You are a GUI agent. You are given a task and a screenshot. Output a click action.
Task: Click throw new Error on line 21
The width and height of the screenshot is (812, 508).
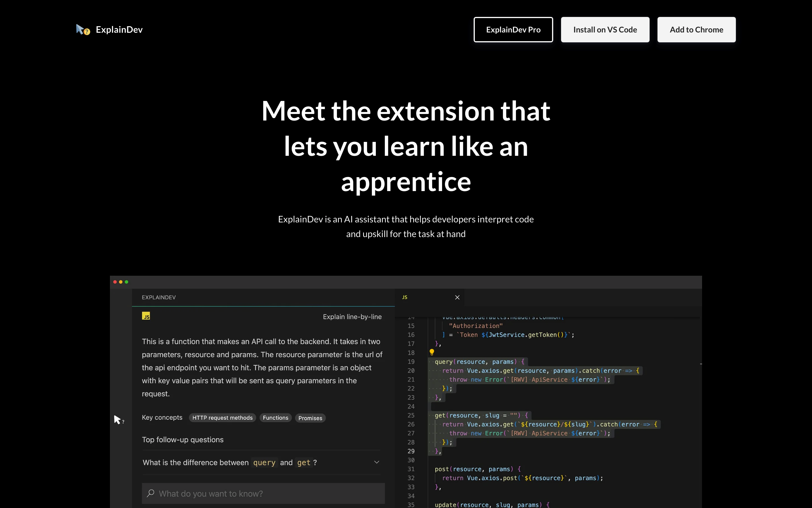(529, 380)
